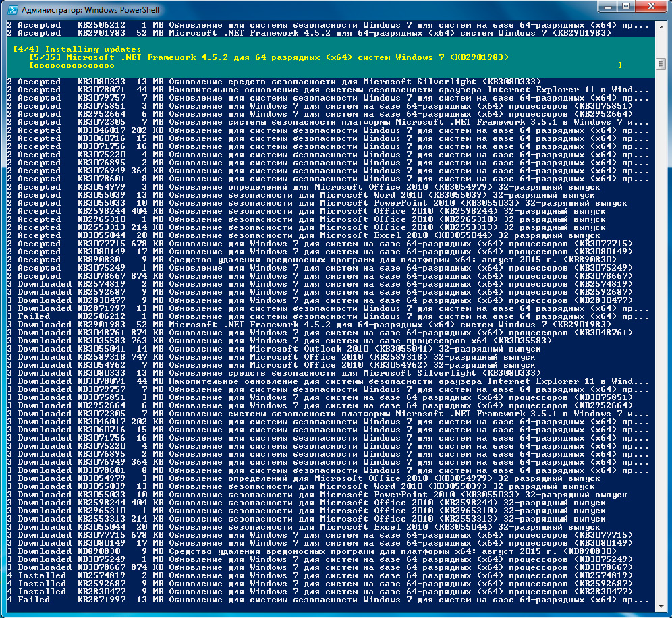Select the Downloaded KB3055041 Outlook 2010 row
This screenshot has width=672, height=618.
[275, 349]
